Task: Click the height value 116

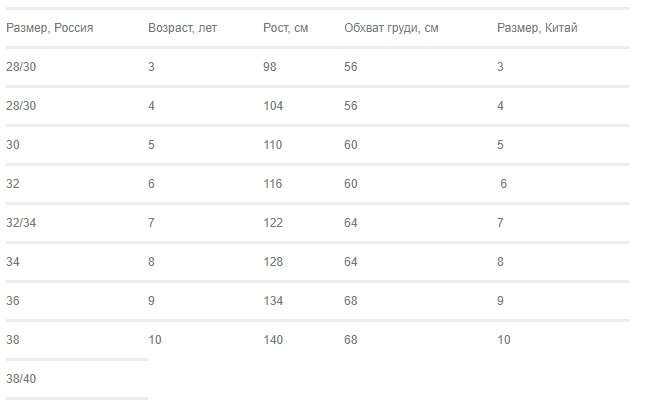Action: pyautogui.click(x=273, y=184)
